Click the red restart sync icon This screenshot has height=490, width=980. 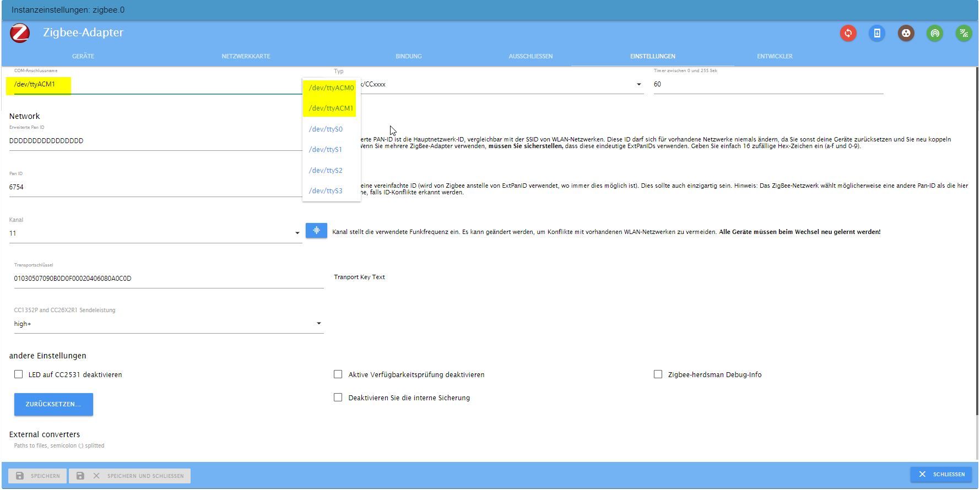(848, 33)
